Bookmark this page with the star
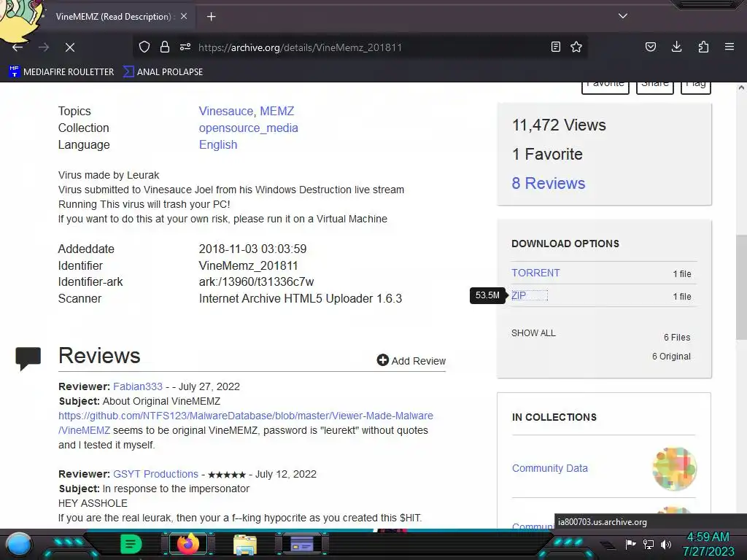This screenshot has height=560, width=747. pos(576,47)
